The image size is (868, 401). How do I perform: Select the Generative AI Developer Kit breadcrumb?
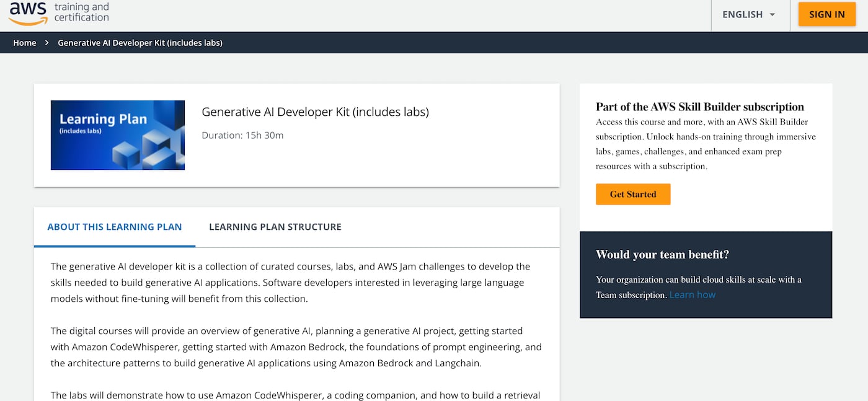(x=139, y=43)
